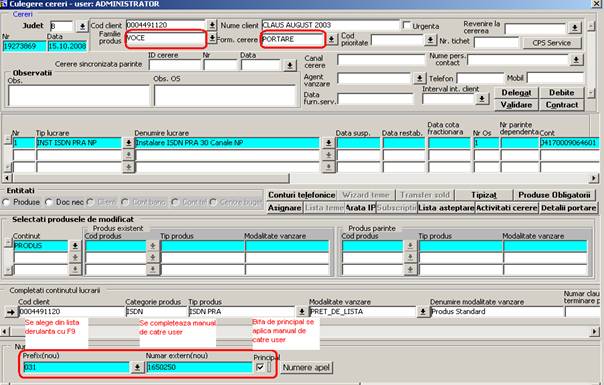Viewport: 604px width, 385px height.
Task: Open the Detalii portare tab button
Action: (x=568, y=208)
